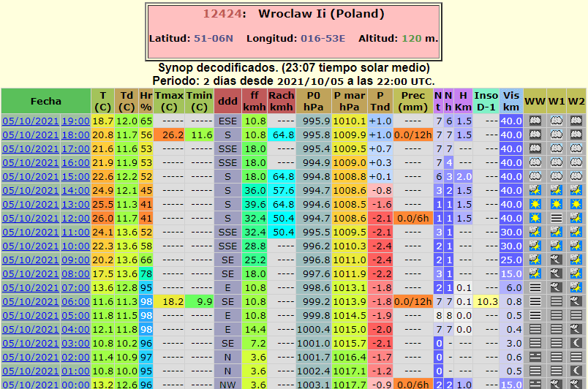The image size is (588, 389).
Task: Click the W2 fog icon in the 05:00 row
Action: point(576,315)
